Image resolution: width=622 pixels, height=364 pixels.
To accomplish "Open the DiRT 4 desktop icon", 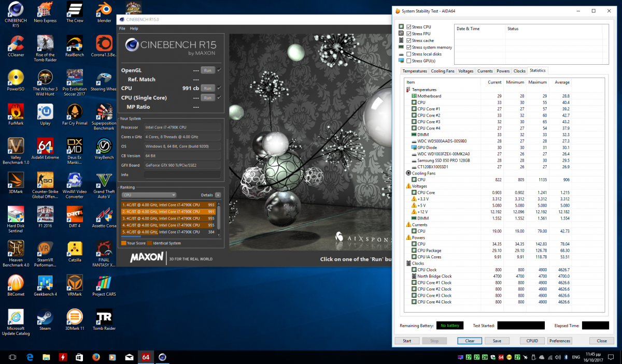I will (75, 217).
